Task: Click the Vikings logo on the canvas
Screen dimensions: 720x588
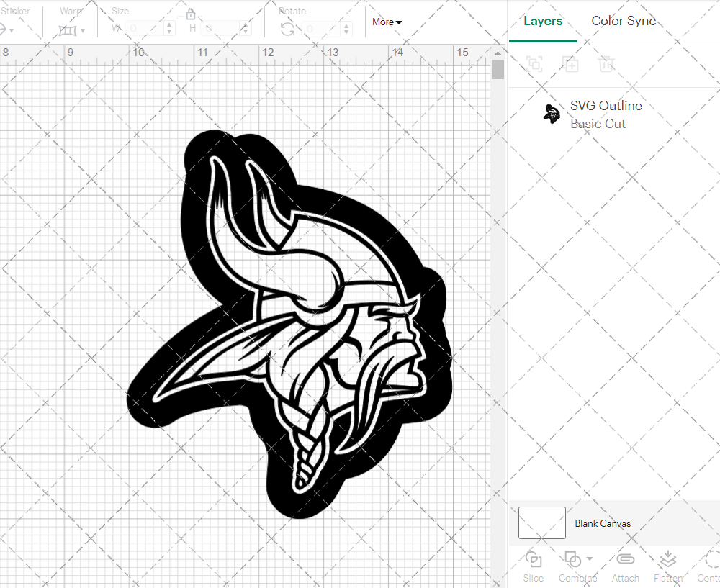Action: (288, 324)
